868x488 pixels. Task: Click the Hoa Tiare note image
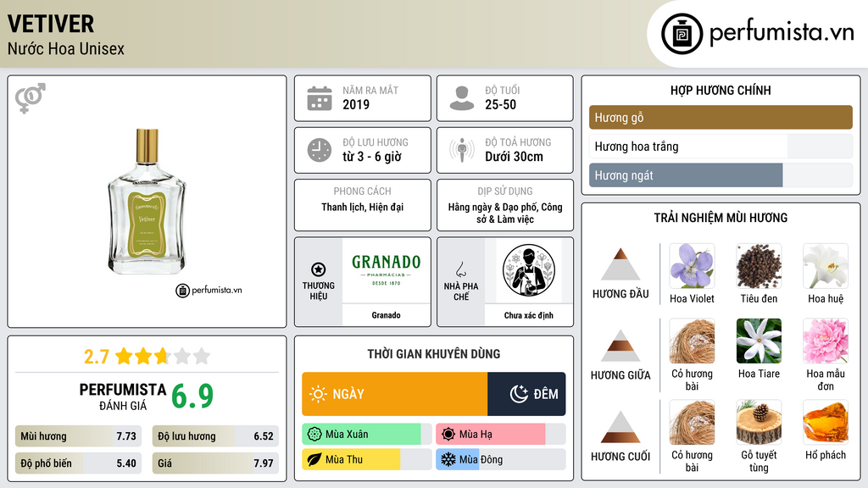click(x=759, y=341)
